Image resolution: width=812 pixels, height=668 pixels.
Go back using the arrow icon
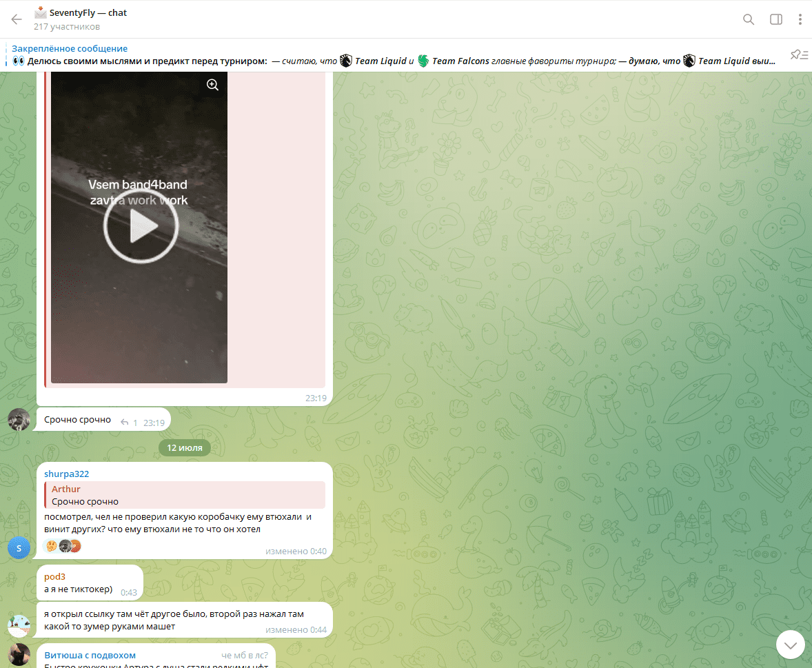(x=17, y=19)
